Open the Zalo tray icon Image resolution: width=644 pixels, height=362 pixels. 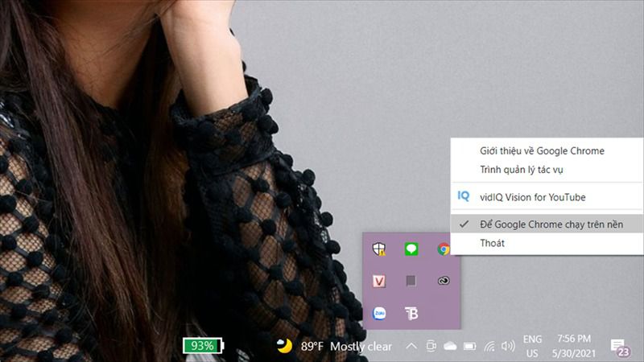(x=379, y=314)
